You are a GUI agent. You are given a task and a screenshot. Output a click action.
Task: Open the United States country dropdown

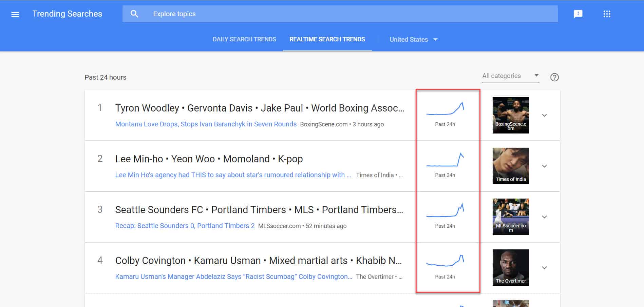tap(413, 40)
